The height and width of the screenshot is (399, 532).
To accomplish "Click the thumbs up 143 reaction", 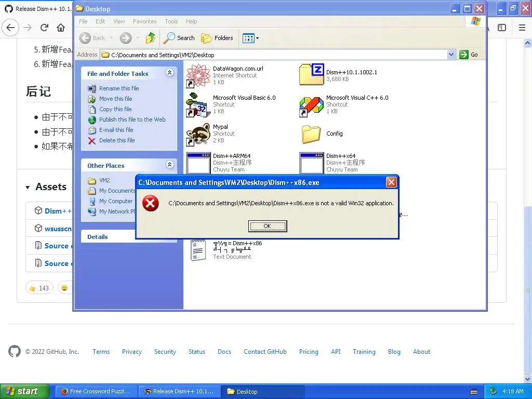I will (39, 288).
